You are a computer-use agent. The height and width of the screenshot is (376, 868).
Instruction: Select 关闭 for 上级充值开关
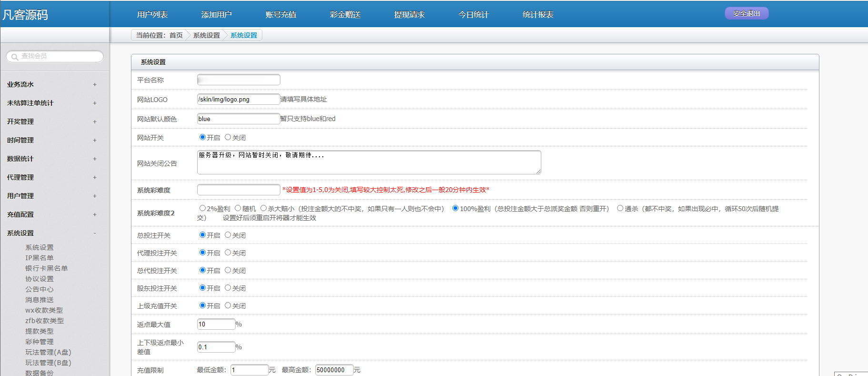click(x=228, y=305)
